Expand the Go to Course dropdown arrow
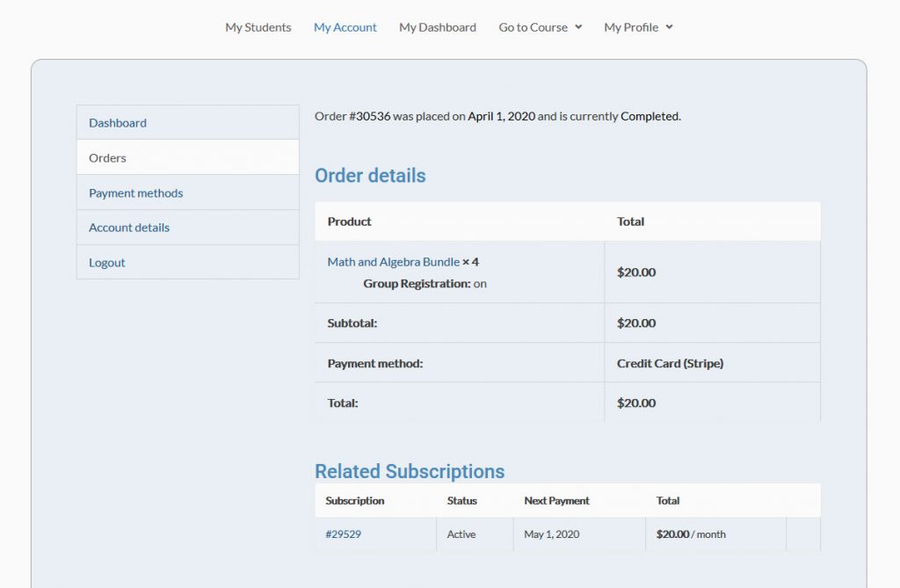Viewport: 900px width, 588px height. [x=578, y=27]
